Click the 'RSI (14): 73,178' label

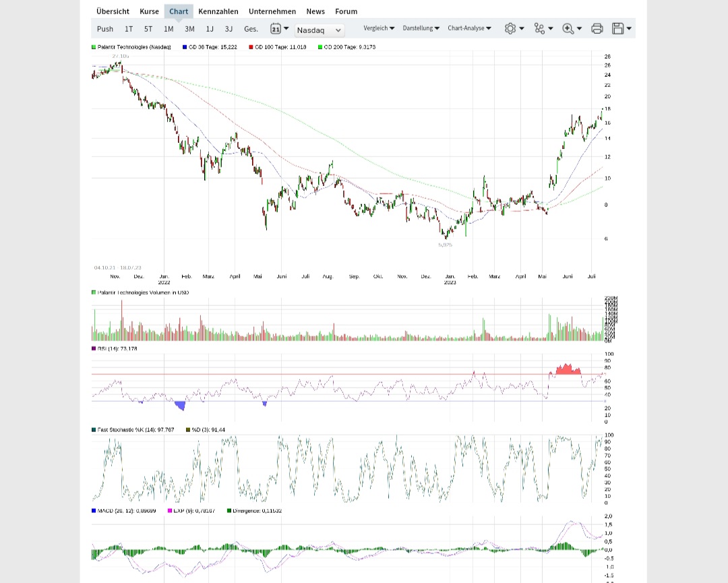coord(117,348)
